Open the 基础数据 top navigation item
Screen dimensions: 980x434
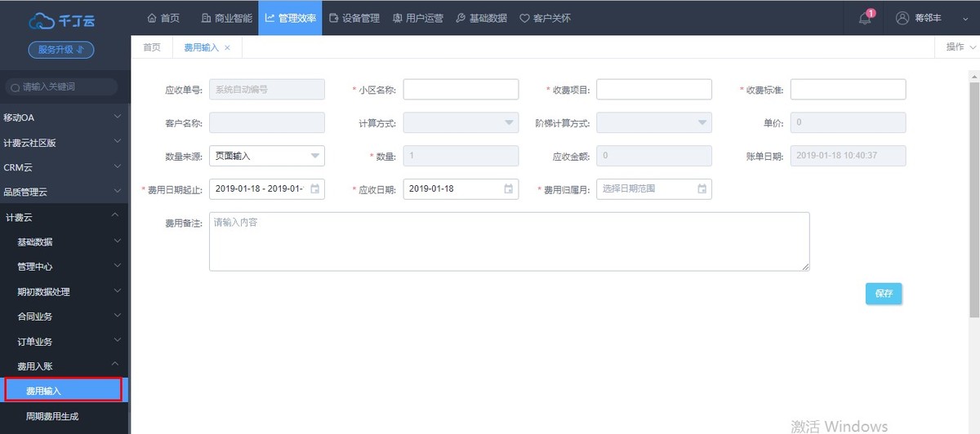(x=481, y=18)
